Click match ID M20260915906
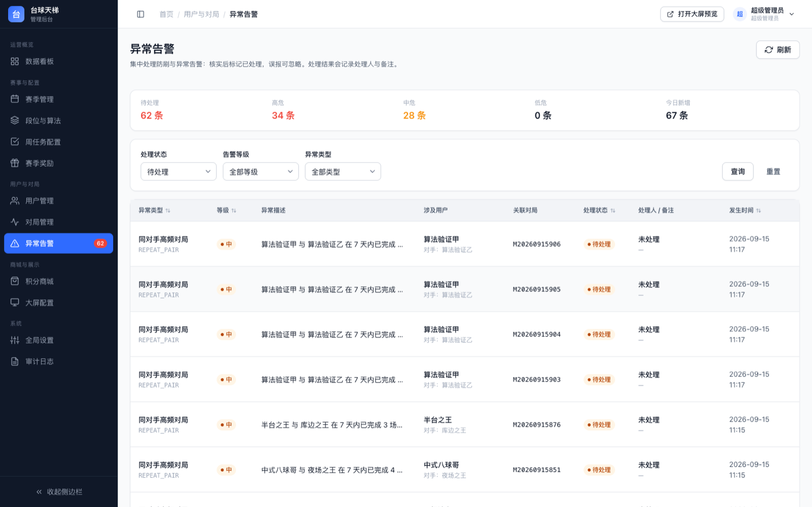Screen dimensions: 812x507 pyautogui.click(x=536, y=244)
